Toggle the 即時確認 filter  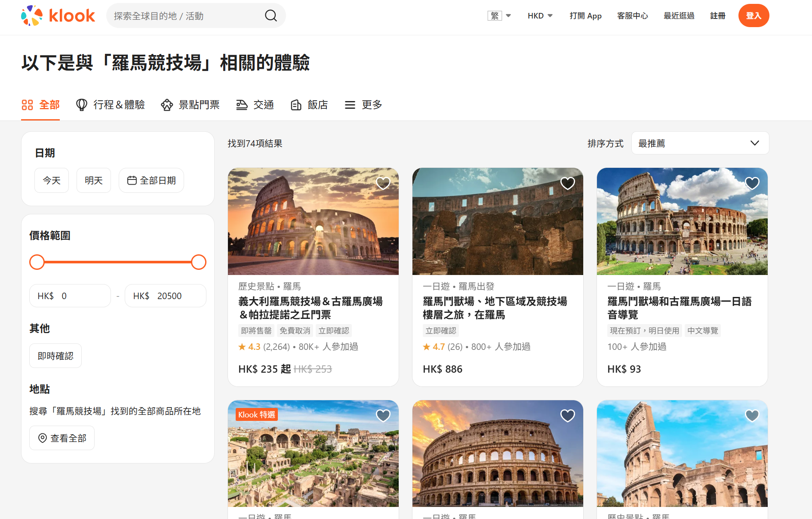pos(55,356)
